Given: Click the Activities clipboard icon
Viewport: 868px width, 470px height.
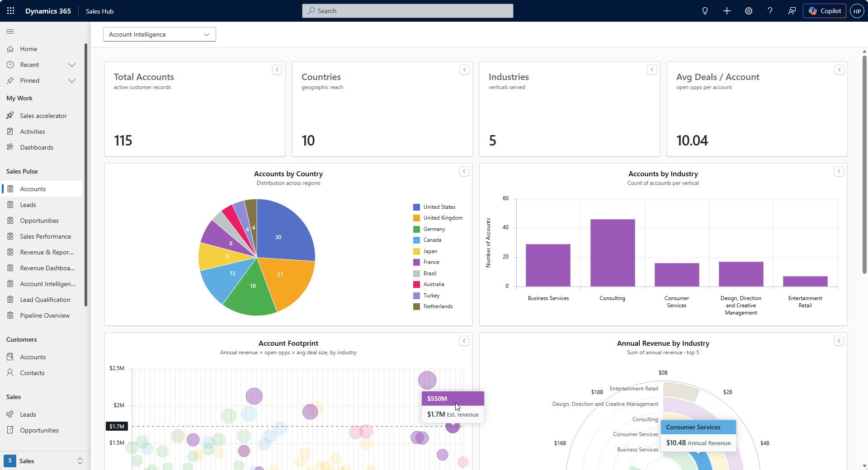Looking at the screenshot, I should click(10, 132).
